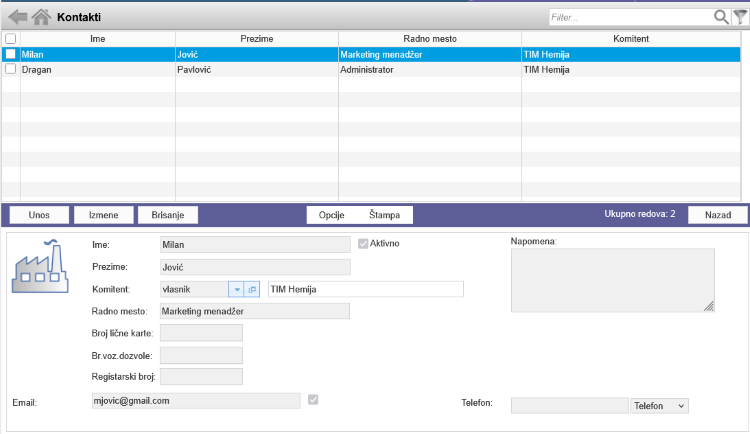Click the Komitent name field TIM Hemija

click(x=365, y=289)
